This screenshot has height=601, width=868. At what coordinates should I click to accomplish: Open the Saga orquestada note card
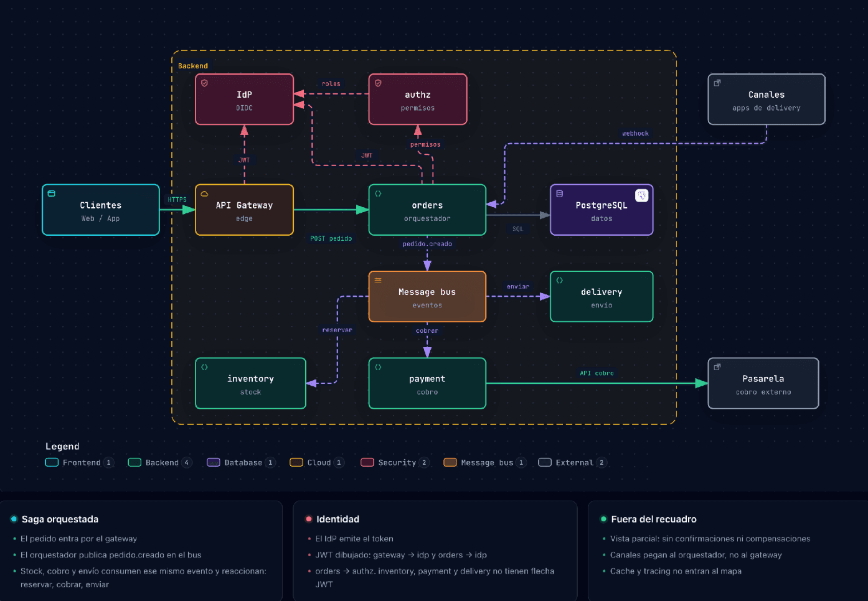pos(141,551)
